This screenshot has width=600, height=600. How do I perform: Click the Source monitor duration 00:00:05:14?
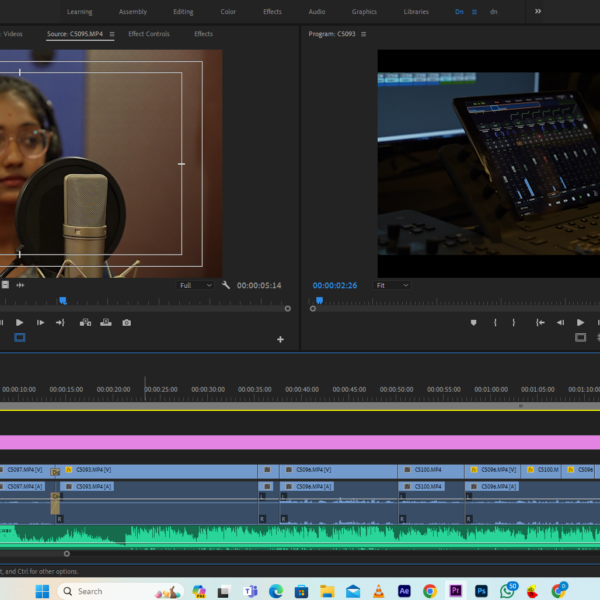[259, 285]
